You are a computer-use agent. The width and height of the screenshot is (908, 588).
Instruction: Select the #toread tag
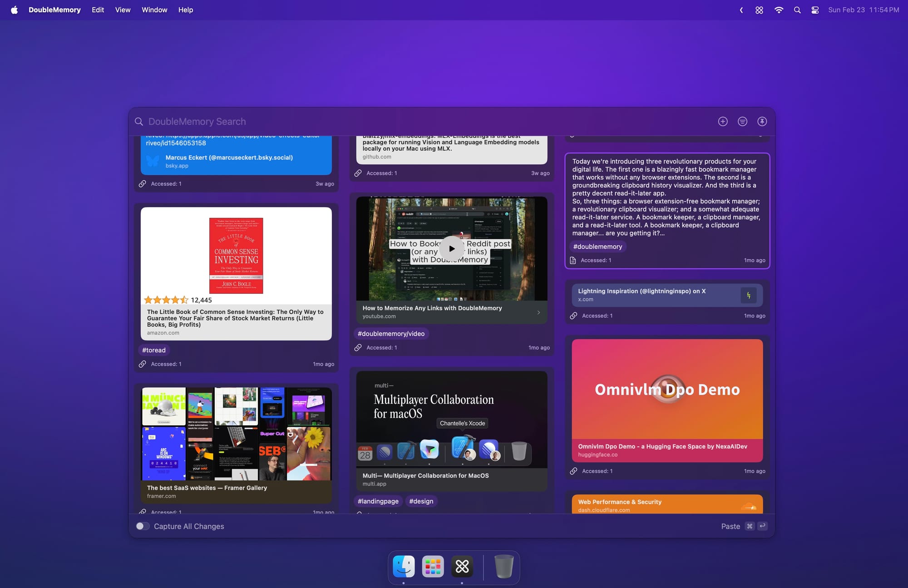154,350
